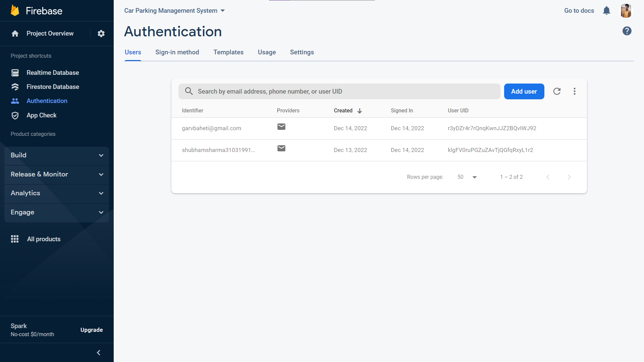Expand the Analytics category

point(57,193)
